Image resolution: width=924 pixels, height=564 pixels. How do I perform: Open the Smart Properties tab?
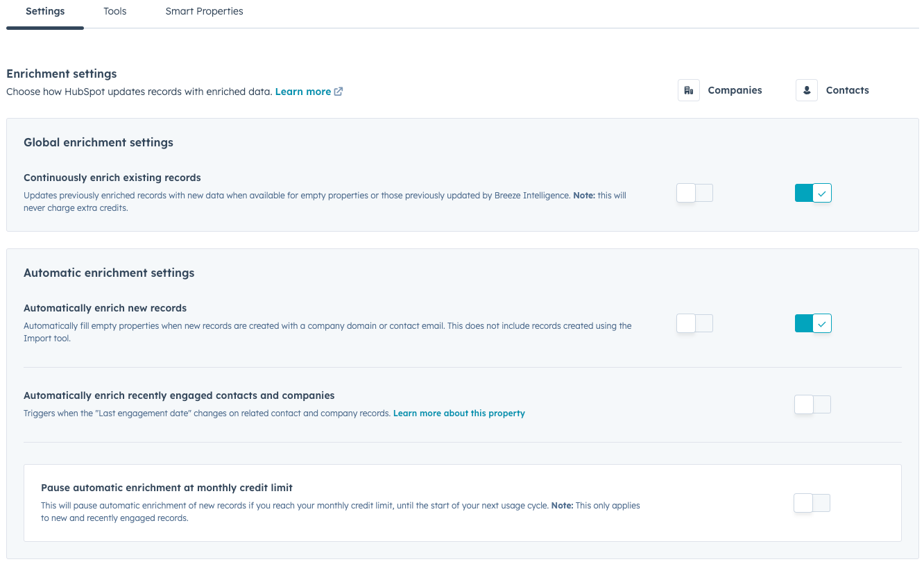(204, 11)
